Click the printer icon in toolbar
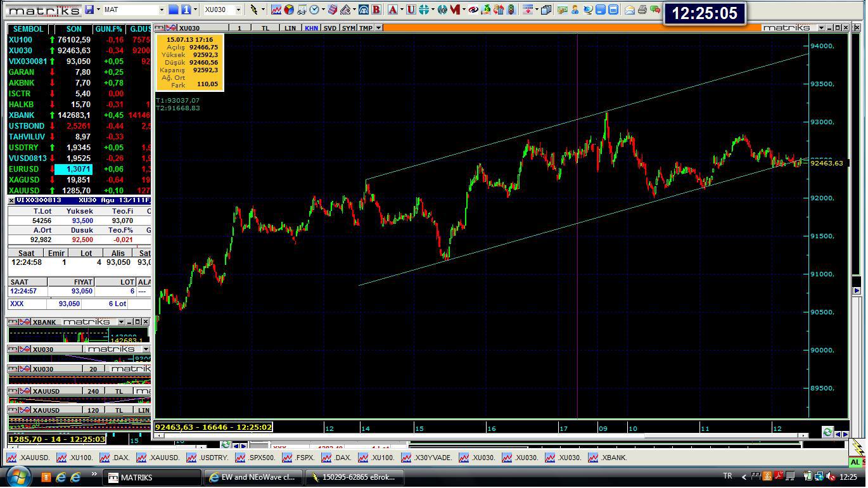868x488 pixels. coord(642,10)
